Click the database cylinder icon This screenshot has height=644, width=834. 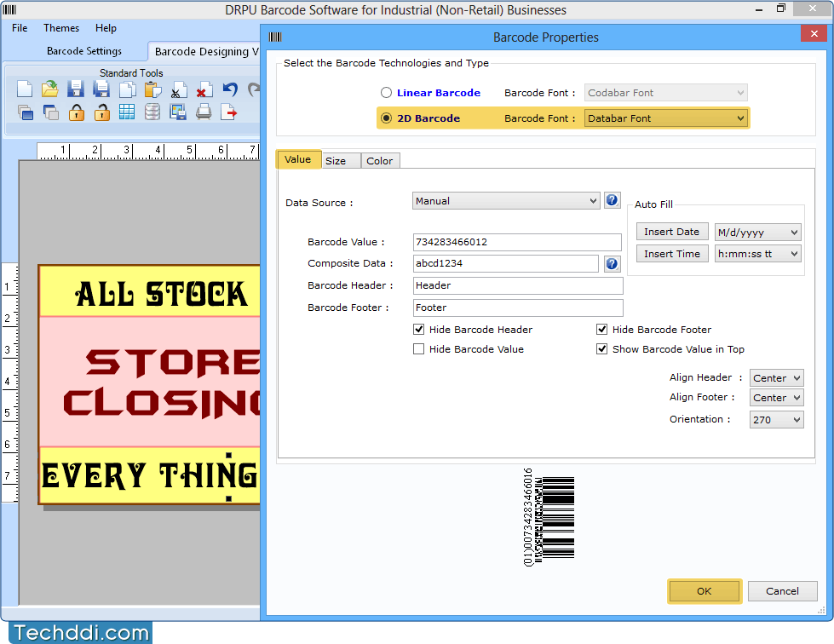tap(152, 112)
